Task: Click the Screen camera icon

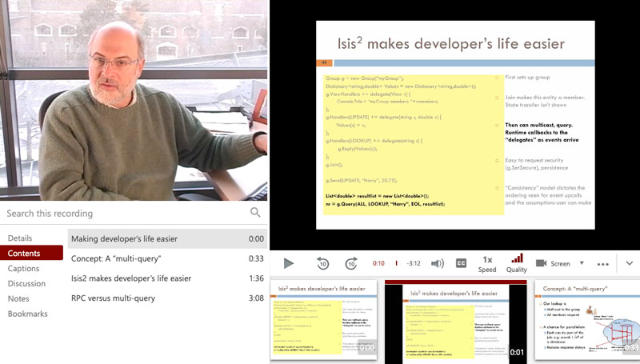Action: click(541, 263)
